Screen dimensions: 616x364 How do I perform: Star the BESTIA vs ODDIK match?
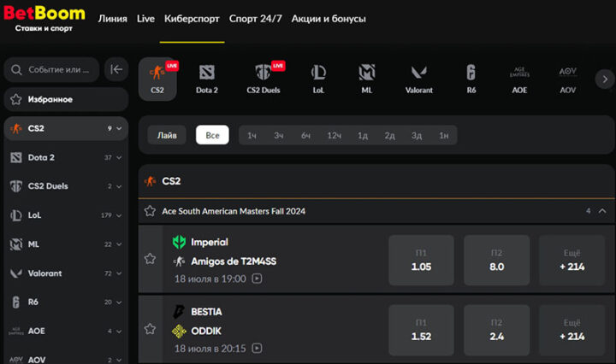click(x=151, y=328)
